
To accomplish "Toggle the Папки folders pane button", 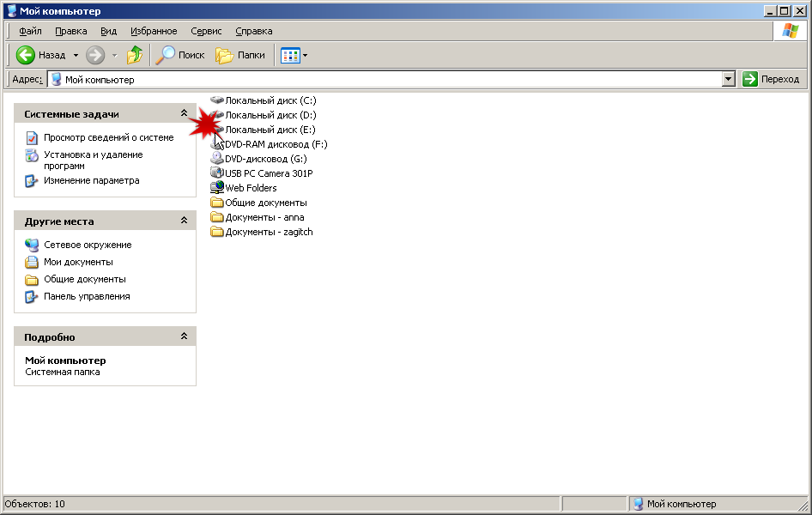I will coord(240,55).
